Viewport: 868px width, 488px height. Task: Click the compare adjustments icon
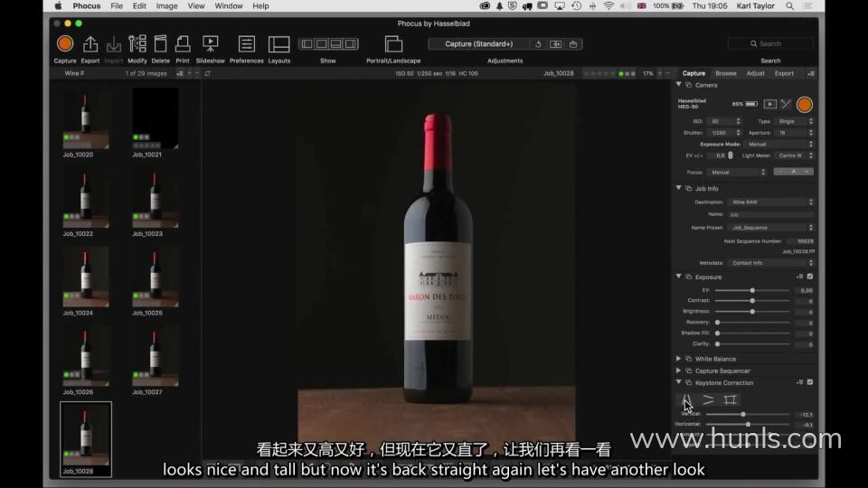[x=556, y=43]
